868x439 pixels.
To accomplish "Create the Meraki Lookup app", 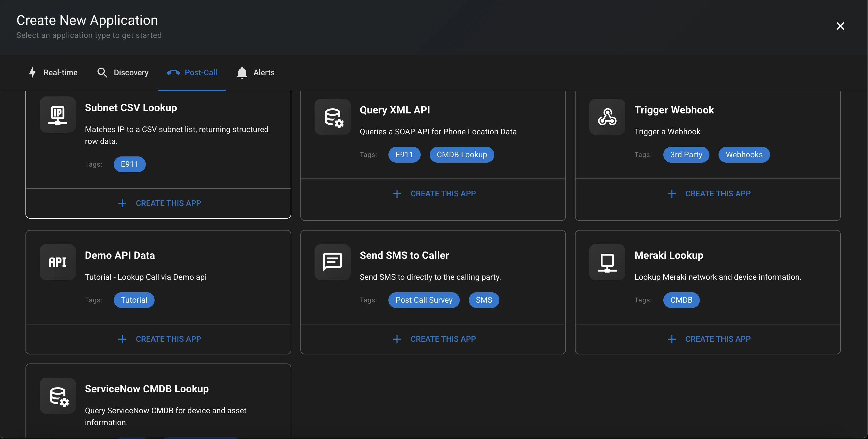I will (x=707, y=339).
